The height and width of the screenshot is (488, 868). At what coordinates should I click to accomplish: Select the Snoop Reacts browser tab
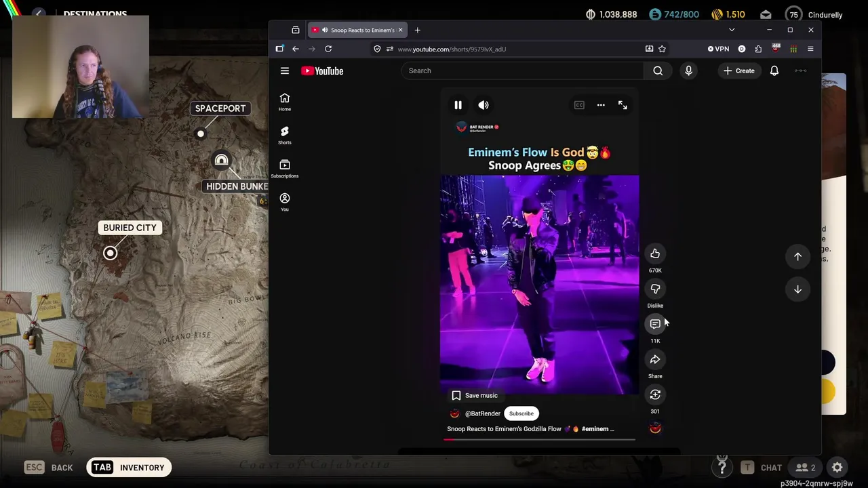tap(357, 30)
